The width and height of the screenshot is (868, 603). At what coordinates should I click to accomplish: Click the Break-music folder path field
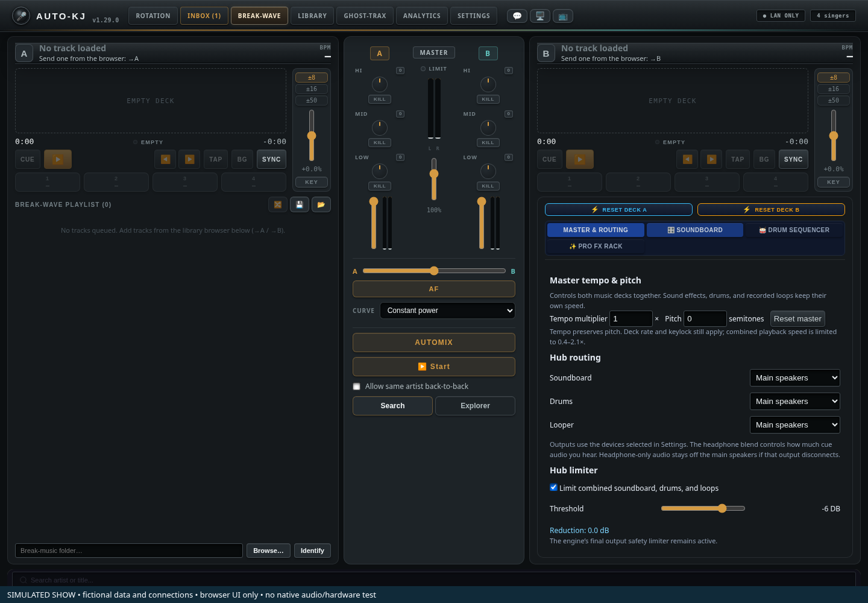click(x=129, y=551)
